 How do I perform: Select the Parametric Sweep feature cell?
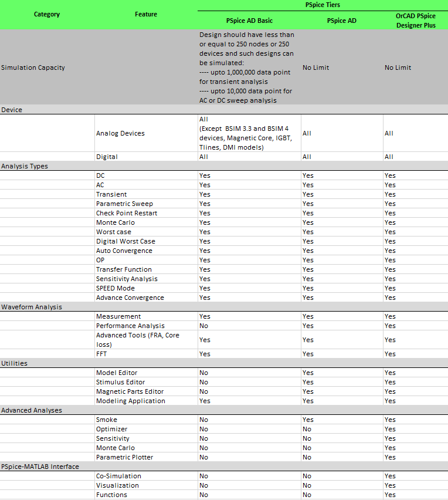tap(146, 204)
